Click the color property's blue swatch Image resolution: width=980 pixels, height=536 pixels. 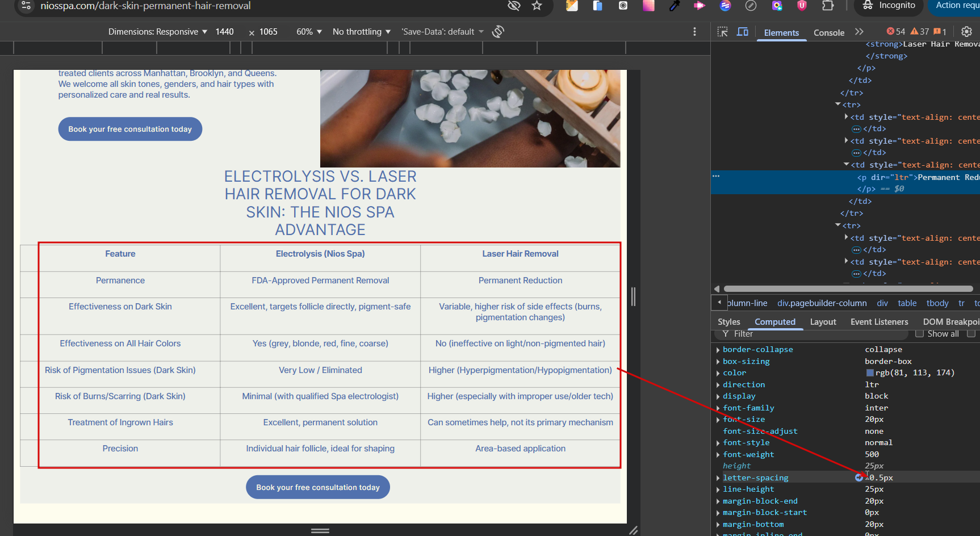[x=869, y=373]
